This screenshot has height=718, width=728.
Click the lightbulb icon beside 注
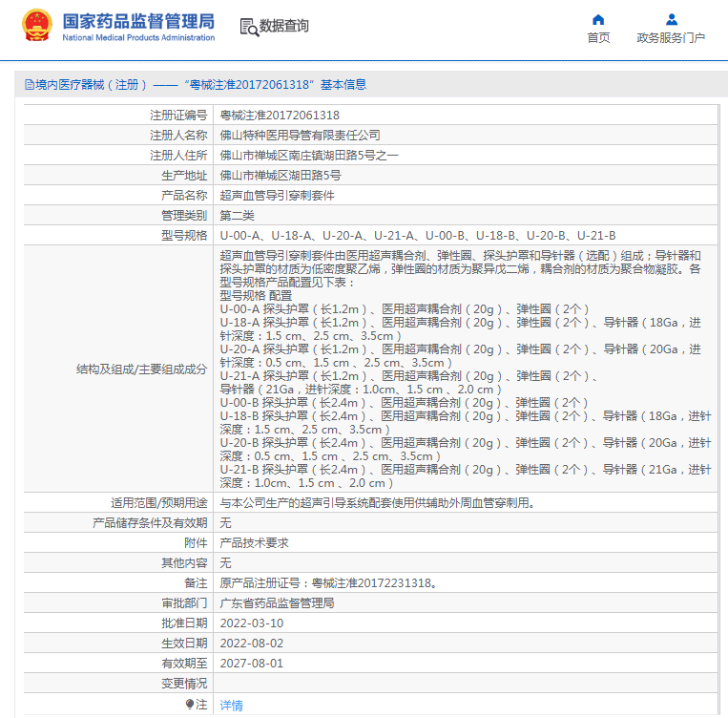(190, 704)
